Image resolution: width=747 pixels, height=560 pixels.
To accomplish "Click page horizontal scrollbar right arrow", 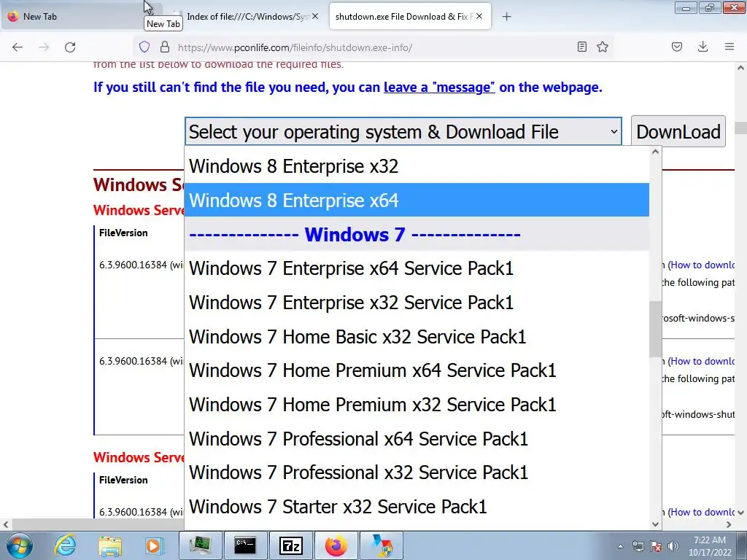I will coord(729,524).
